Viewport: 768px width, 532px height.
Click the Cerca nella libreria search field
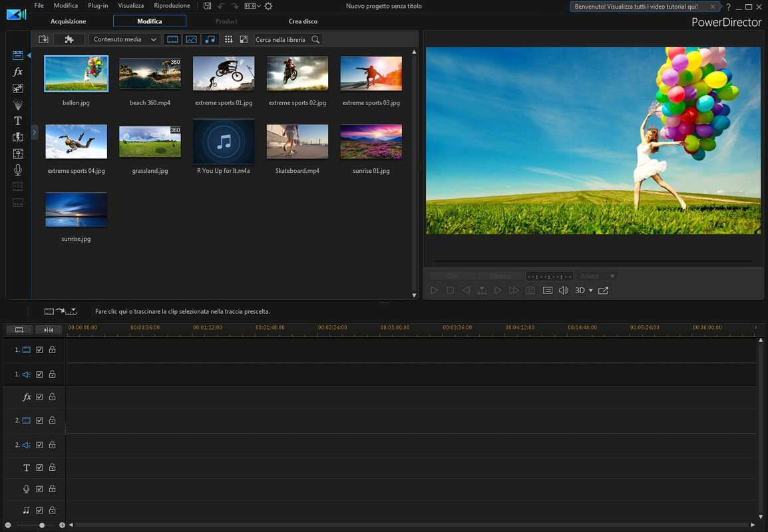pyautogui.click(x=282, y=40)
